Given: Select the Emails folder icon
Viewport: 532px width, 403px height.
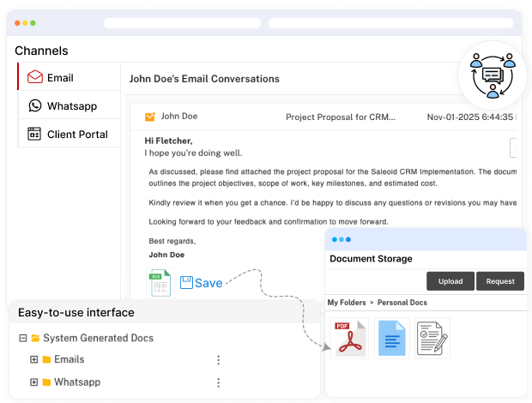Looking at the screenshot, I should point(47,359).
